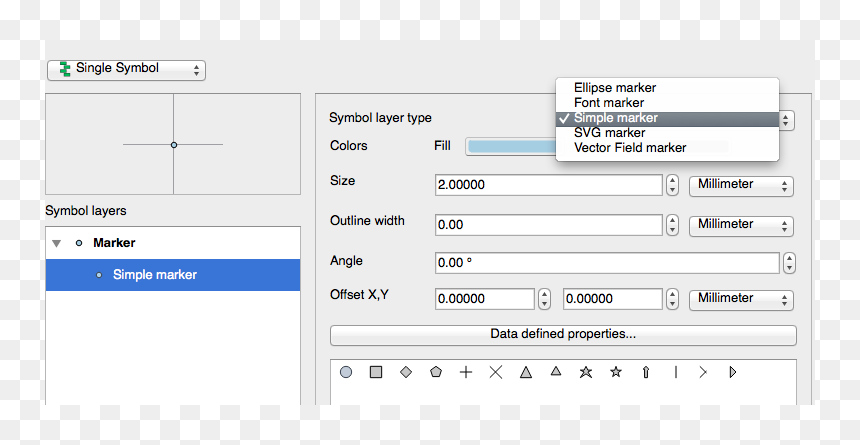Open the Single Symbol renderer dropdown
This screenshot has width=860, height=445.
tap(126, 70)
